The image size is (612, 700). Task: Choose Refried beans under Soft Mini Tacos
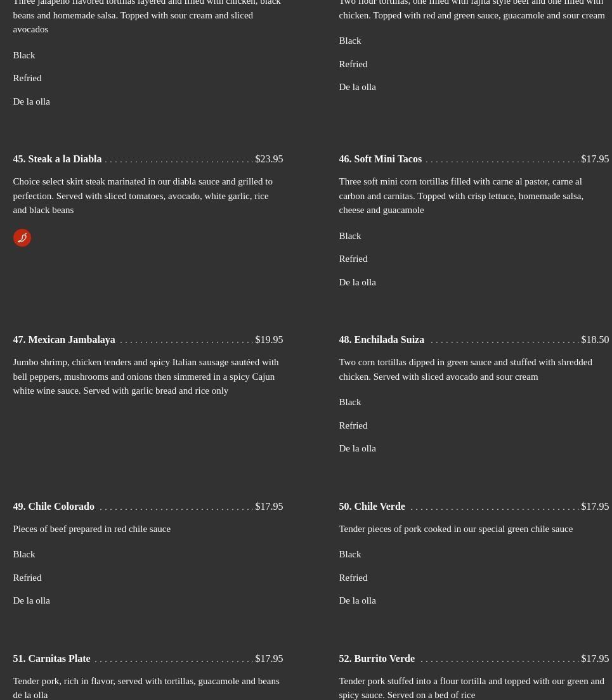(x=353, y=259)
